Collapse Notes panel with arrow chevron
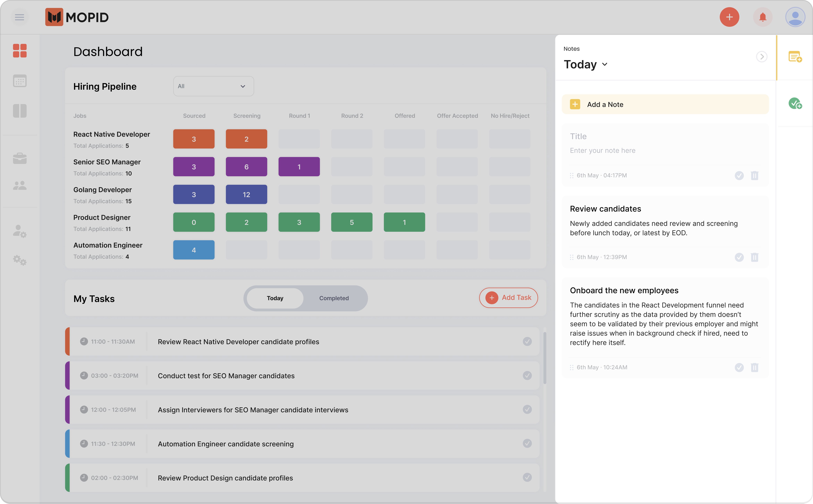The height and width of the screenshot is (504, 813). pyautogui.click(x=761, y=57)
